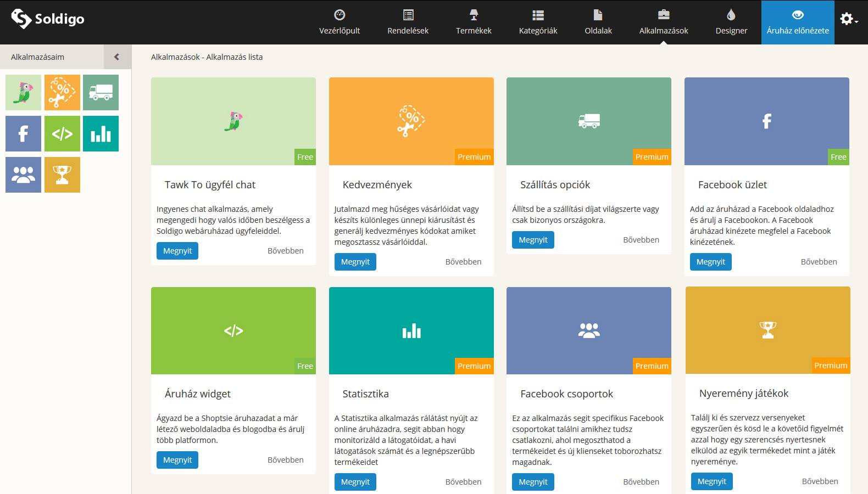868x494 pixels.
Task: Open the Facebook shop icon in sidebar
Action: coord(23,133)
